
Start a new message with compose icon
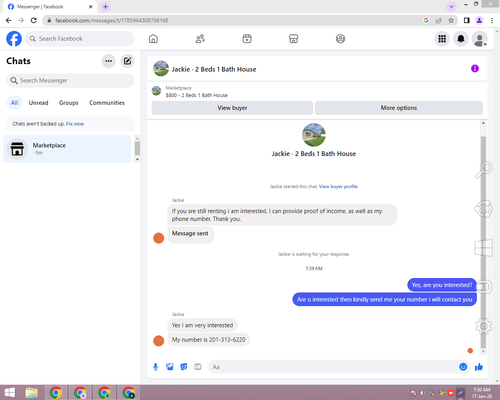coord(127,61)
